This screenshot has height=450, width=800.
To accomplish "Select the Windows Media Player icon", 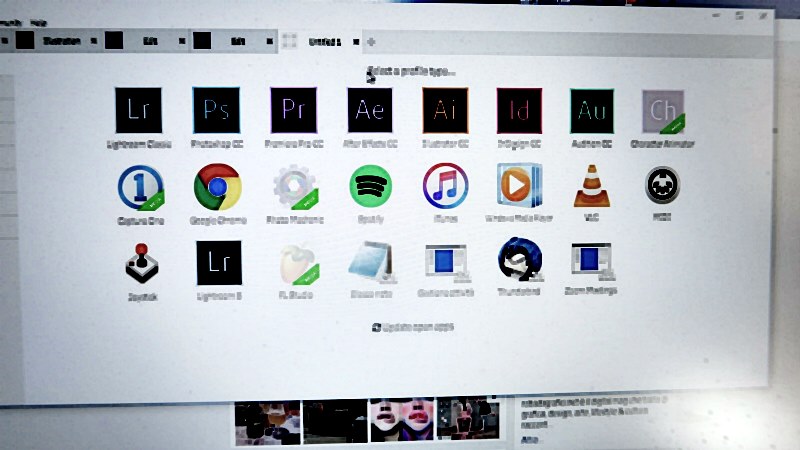I will (519, 185).
